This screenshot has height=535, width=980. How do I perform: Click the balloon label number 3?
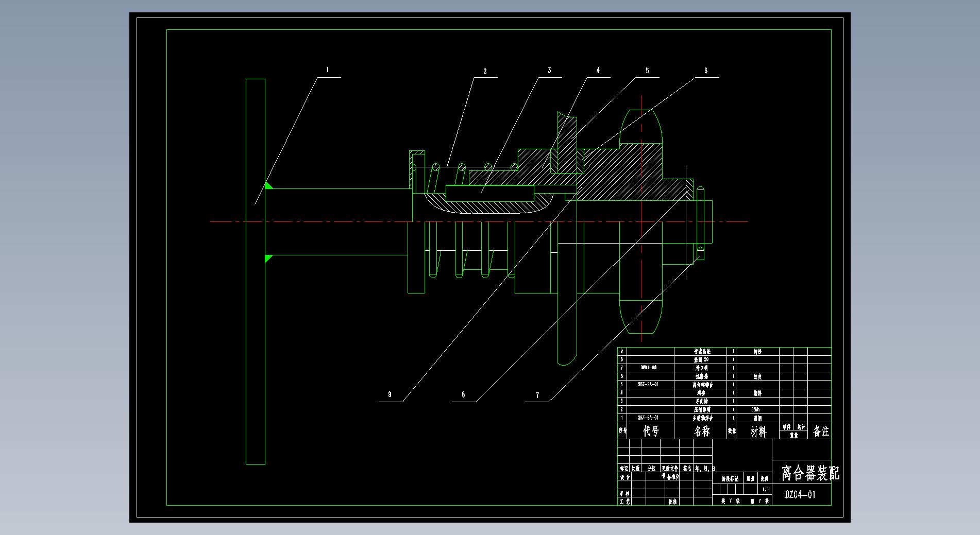pyautogui.click(x=549, y=71)
